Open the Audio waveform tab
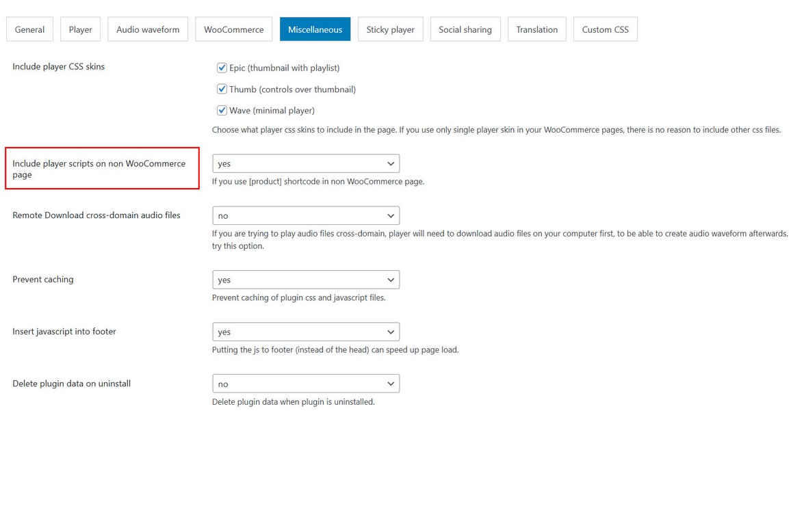789x532 pixels. 148,29
